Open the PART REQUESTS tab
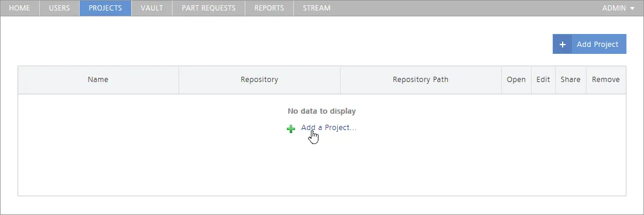This screenshot has height=215, width=644. (208, 8)
